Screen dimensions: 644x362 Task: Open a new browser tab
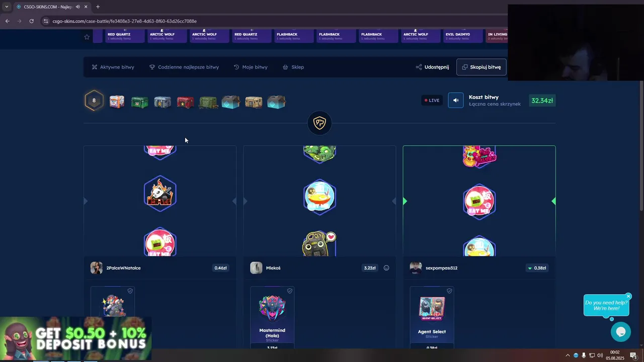coord(98,7)
